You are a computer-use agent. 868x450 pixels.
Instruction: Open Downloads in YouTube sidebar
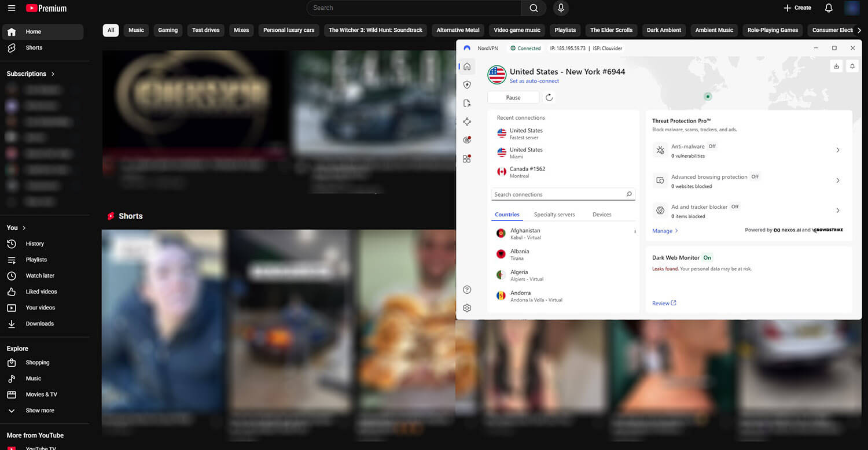tap(42, 323)
